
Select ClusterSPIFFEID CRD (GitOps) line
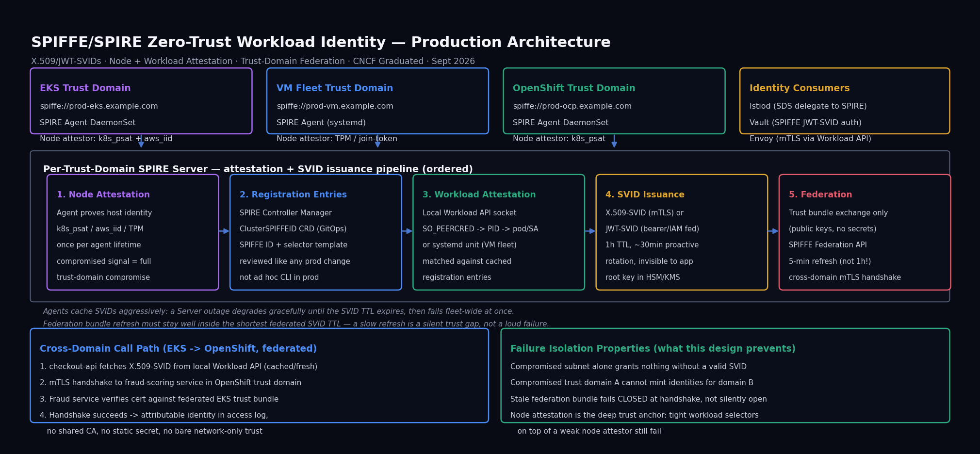(293, 229)
